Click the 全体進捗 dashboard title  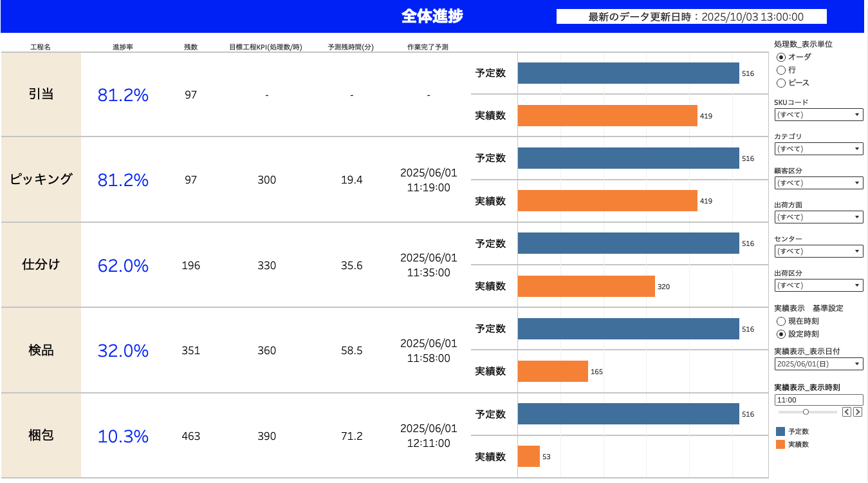[x=432, y=17]
